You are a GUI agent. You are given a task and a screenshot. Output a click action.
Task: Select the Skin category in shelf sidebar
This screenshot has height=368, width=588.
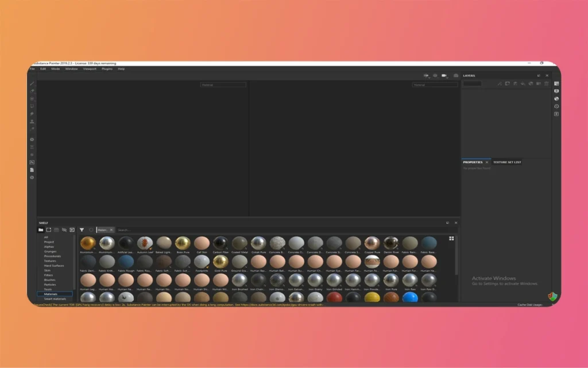pyautogui.click(x=48, y=270)
